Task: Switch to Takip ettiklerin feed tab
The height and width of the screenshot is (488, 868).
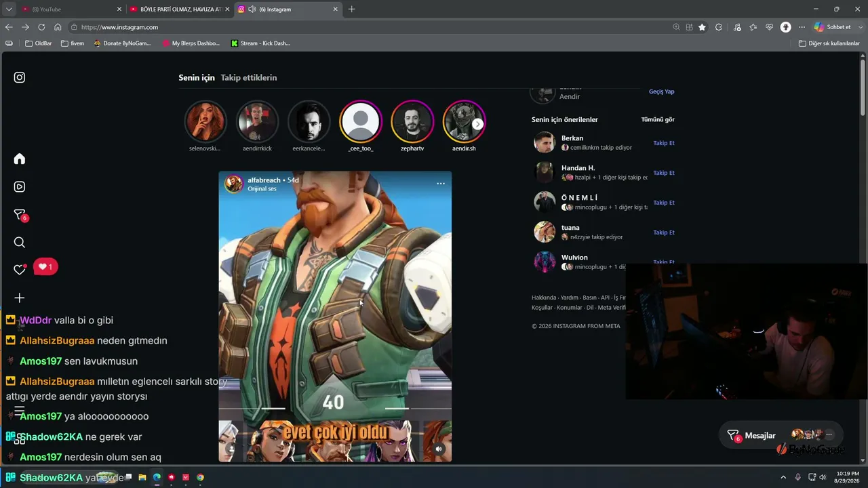Action: pyautogui.click(x=249, y=78)
